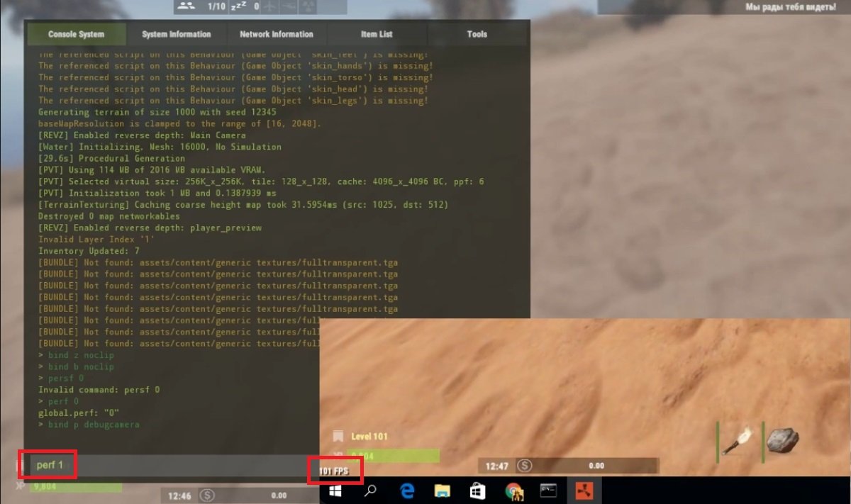Click the 'Destroyed 0 map networkables' line

point(109,216)
